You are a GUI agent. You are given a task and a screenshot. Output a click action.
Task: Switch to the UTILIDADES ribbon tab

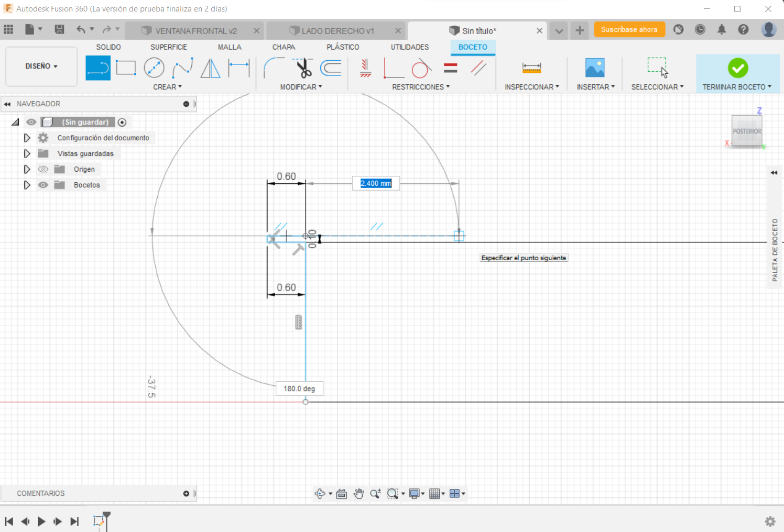(x=410, y=47)
